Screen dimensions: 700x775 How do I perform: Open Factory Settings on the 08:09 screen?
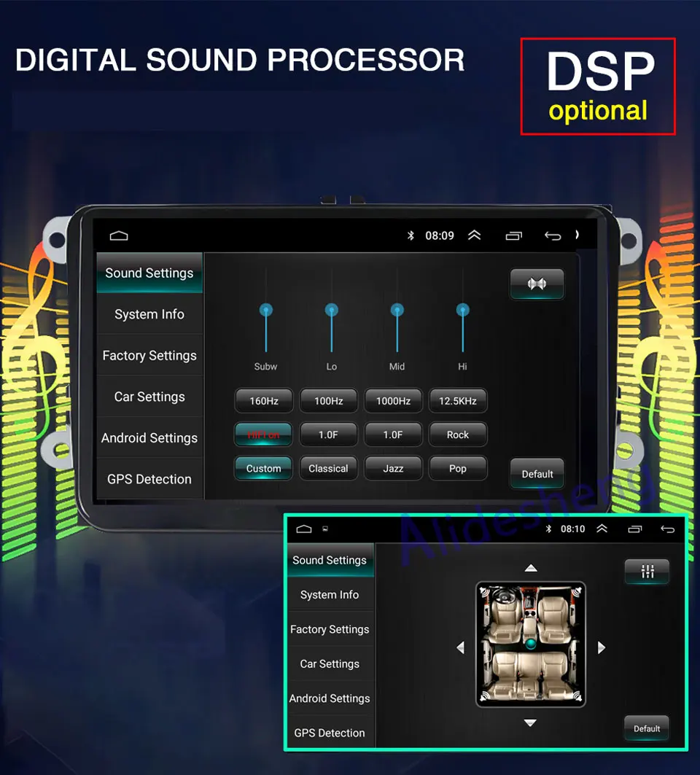pyautogui.click(x=149, y=355)
